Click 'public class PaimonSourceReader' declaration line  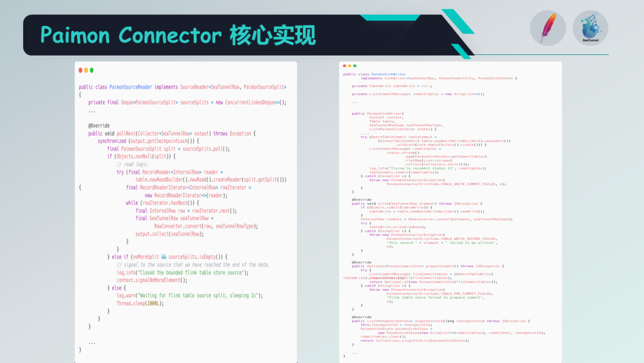coord(182,87)
